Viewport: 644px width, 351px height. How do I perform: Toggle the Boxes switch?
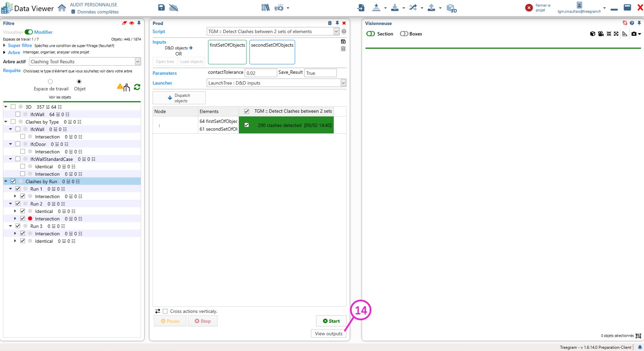click(x=404, y=34)
